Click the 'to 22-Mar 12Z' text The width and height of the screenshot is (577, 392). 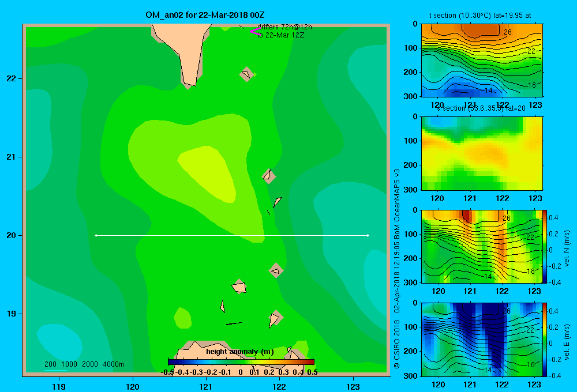coord(281,35)
